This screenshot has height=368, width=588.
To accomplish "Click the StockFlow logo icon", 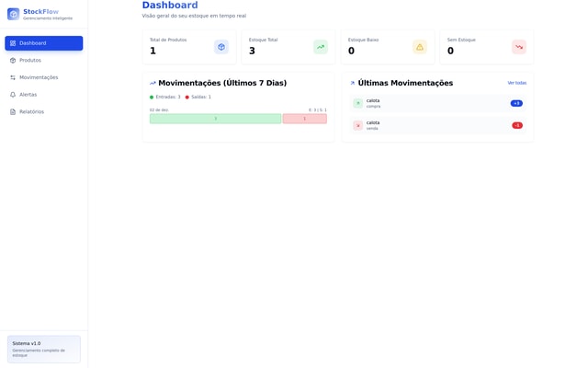I will (13, 14).
